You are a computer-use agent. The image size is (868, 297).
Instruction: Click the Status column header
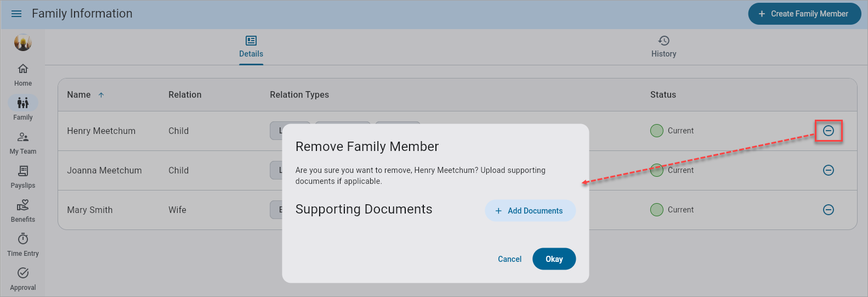663,95
